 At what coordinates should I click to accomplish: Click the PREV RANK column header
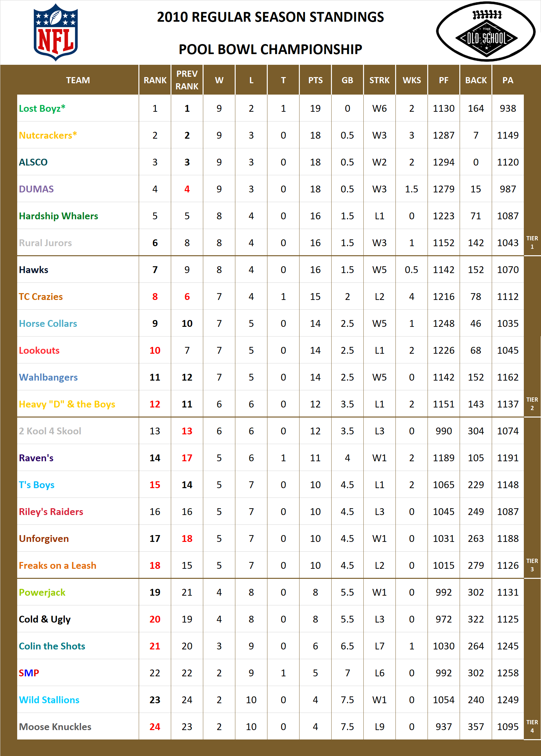pos(187,80)
